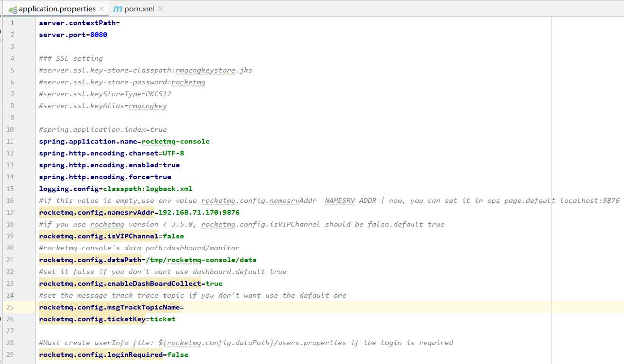Click the rocketmq.config.enableDashBoardCollect=true line
Image resolution: width=624 pixels, height=364 pixels.
(130, 283)
